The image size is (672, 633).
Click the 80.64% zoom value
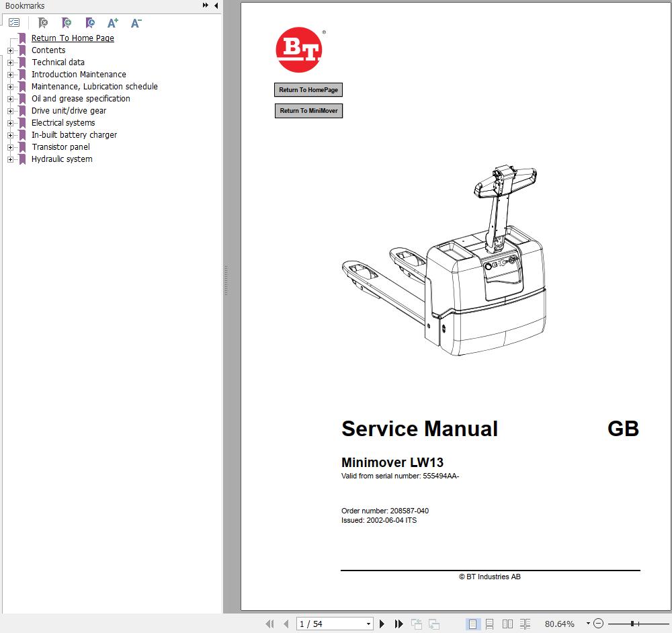[559, 624]
